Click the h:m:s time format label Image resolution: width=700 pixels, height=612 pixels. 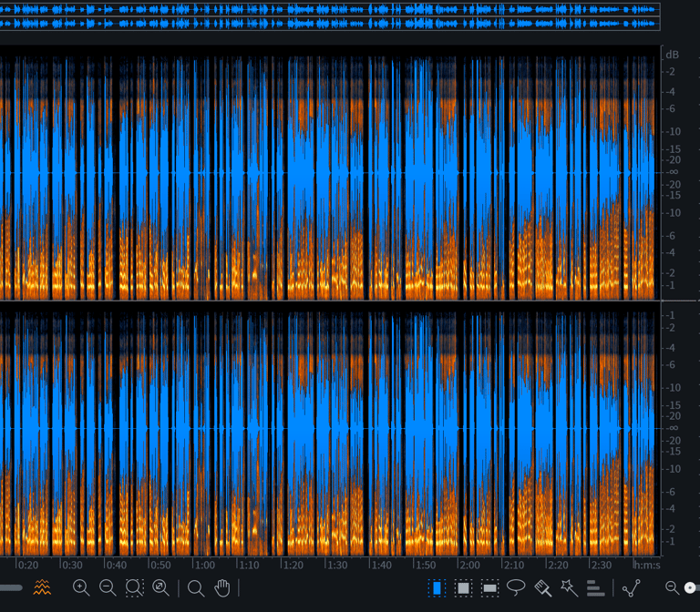click(x=647, y=566)
